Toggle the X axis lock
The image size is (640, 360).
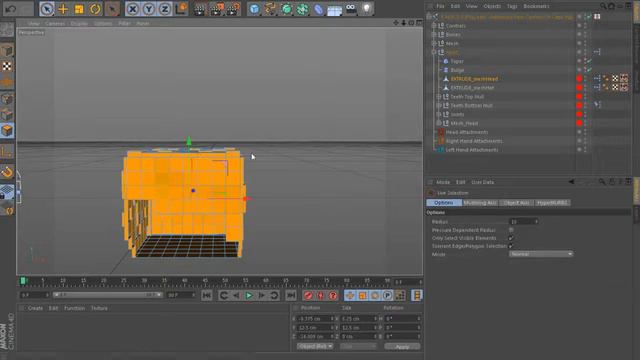133,9
